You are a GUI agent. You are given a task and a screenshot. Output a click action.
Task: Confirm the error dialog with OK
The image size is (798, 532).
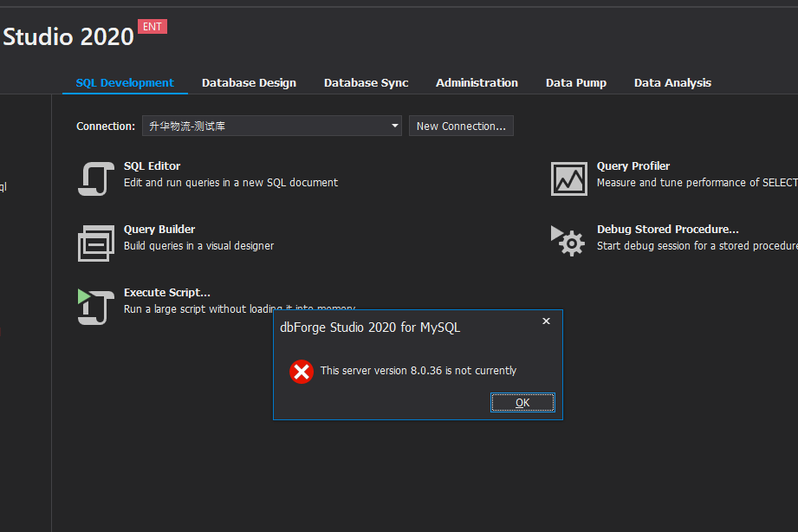point(522,403)
